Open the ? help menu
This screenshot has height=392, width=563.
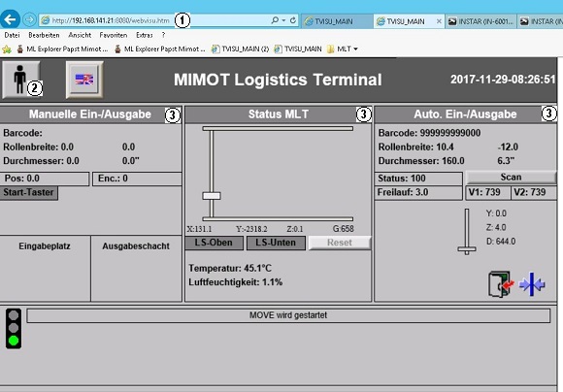tap(163, 35)
